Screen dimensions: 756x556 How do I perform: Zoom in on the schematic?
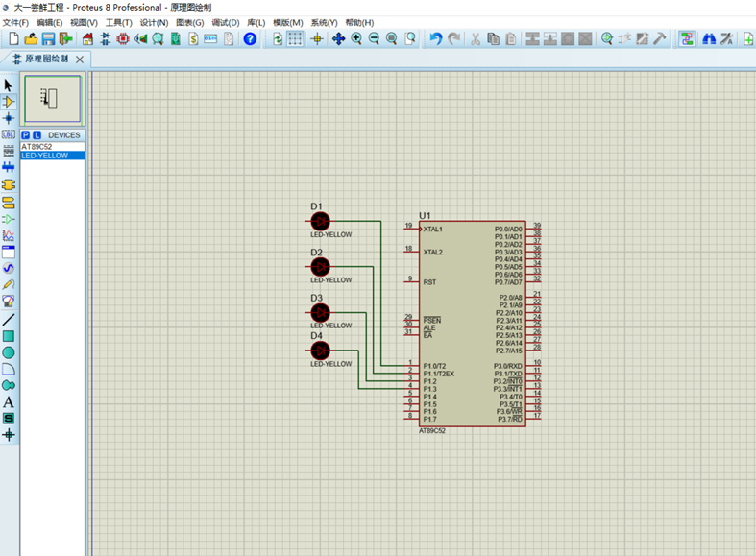(356, 38)
